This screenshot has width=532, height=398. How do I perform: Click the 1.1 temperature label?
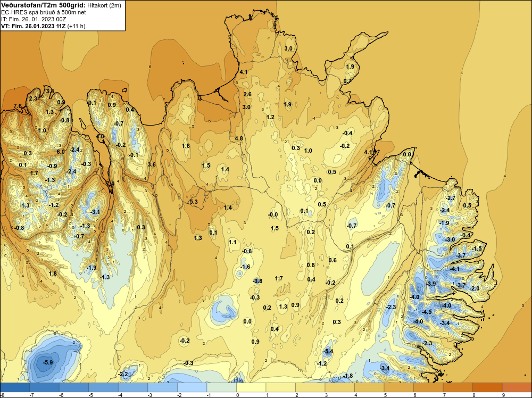(232, 242)
